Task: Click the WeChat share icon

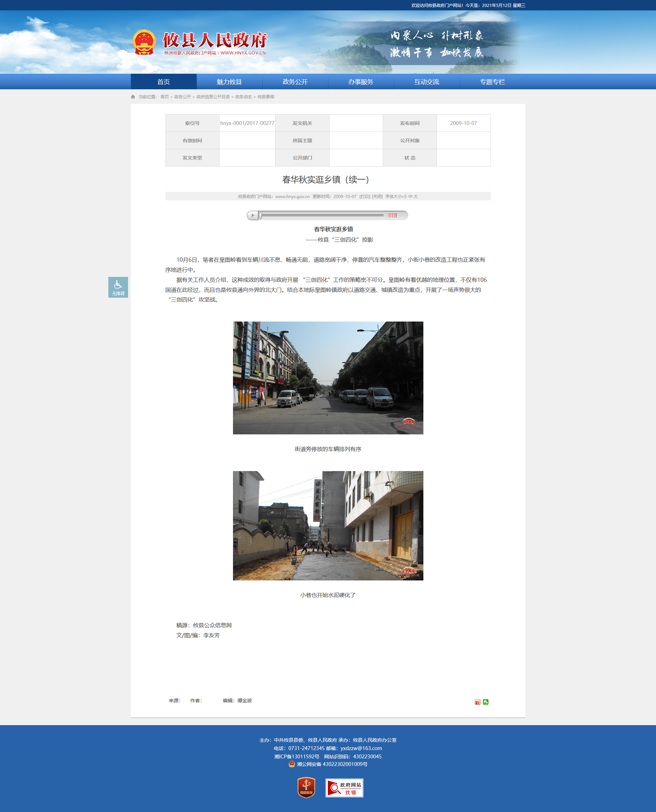Action: click(x=486, y=702)
